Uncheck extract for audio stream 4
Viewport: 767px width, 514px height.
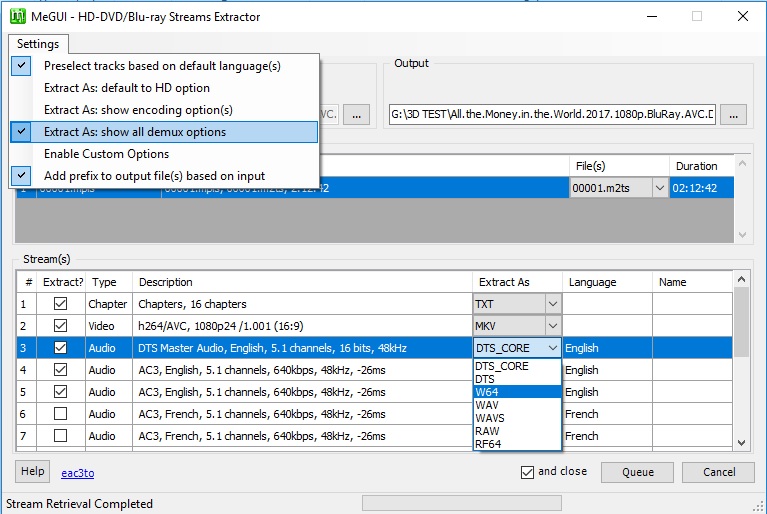[61, 370]
